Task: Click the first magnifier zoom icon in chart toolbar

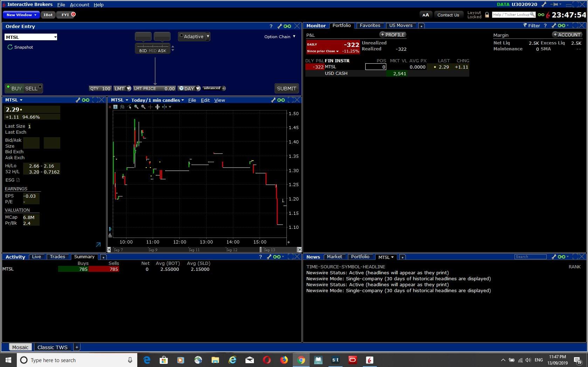Action: 136,107
